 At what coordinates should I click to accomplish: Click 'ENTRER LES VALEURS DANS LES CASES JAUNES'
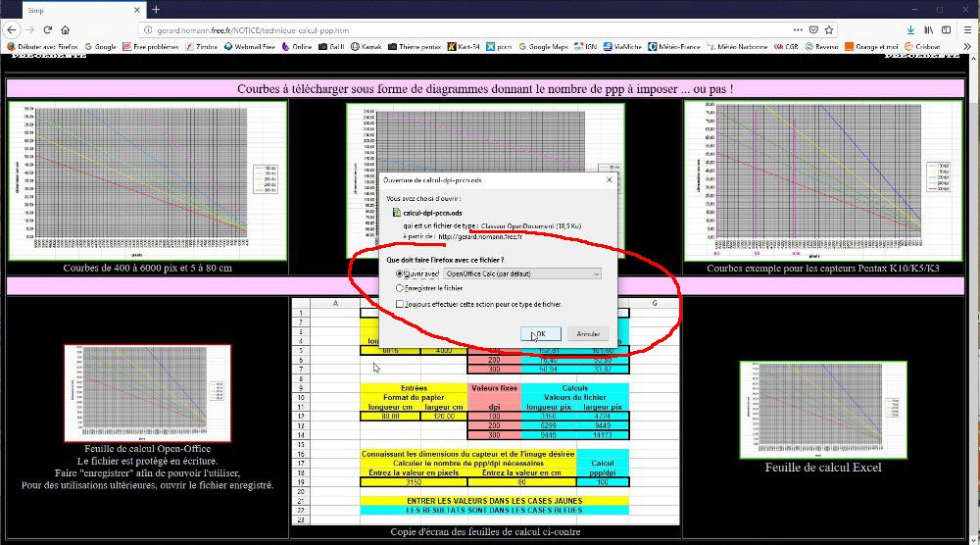(494, 501)
